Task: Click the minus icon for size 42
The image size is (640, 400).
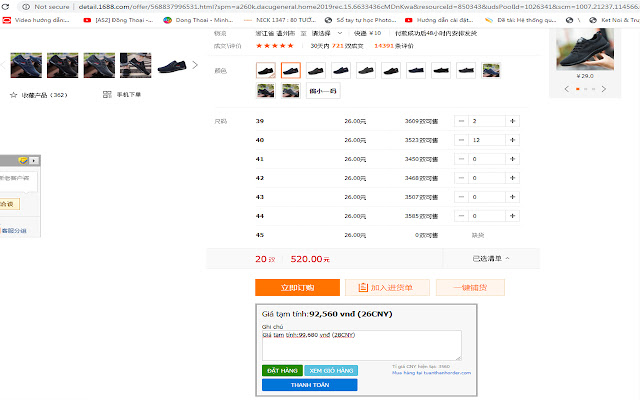Action: pos(462,178)
